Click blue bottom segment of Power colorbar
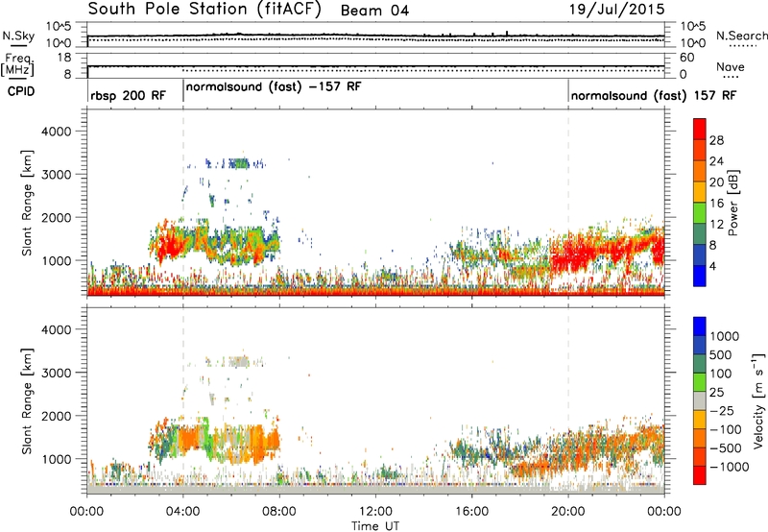The image size is (768, 532). [x=700, y=276]
